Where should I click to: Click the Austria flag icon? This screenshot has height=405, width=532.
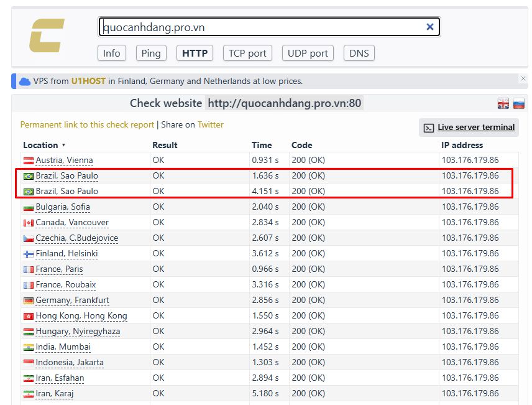click(x=28, y=161)
